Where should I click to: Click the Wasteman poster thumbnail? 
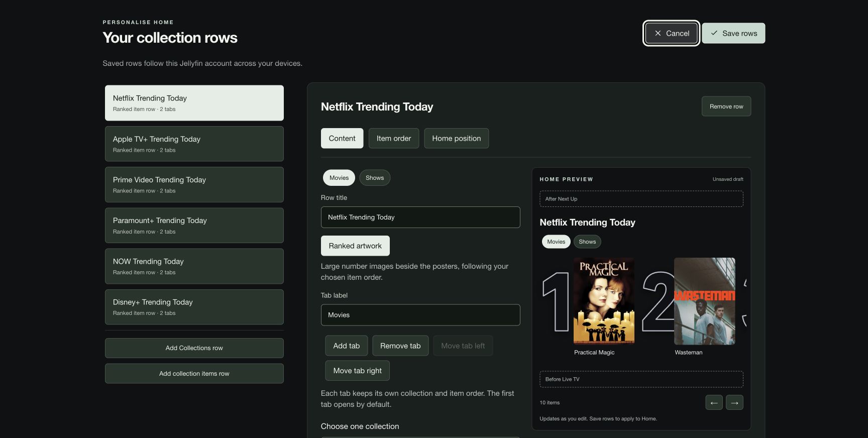click(704, 301)
